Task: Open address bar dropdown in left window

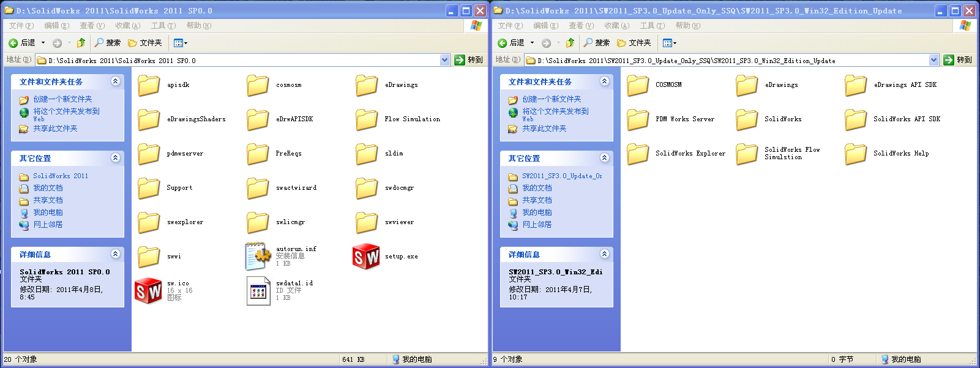Action: pos(445,60)
